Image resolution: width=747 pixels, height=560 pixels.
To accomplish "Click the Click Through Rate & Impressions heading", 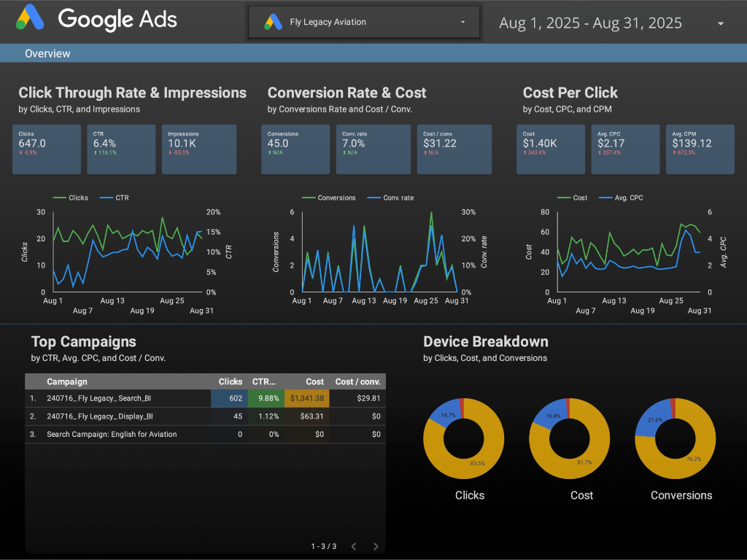I will tap(133, 93).
